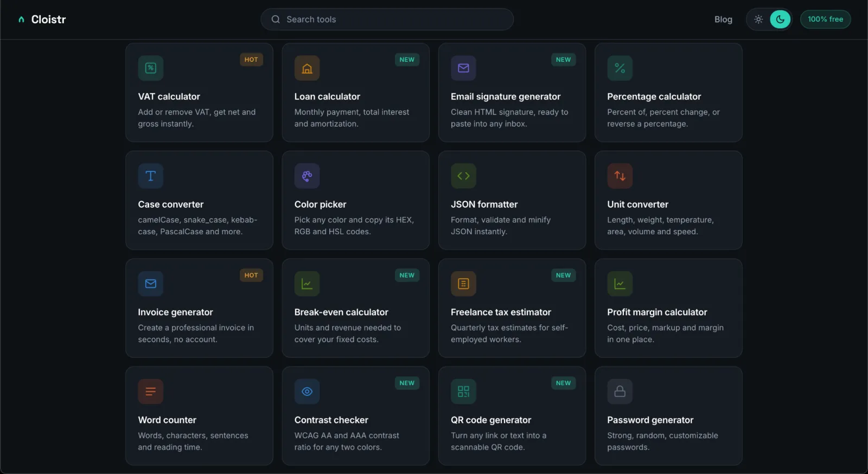Click the JSON formatter code brackets icon

(x=463, y=176)
